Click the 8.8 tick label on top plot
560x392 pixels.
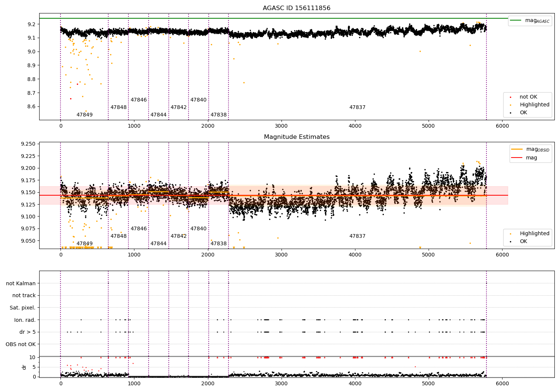31,79
